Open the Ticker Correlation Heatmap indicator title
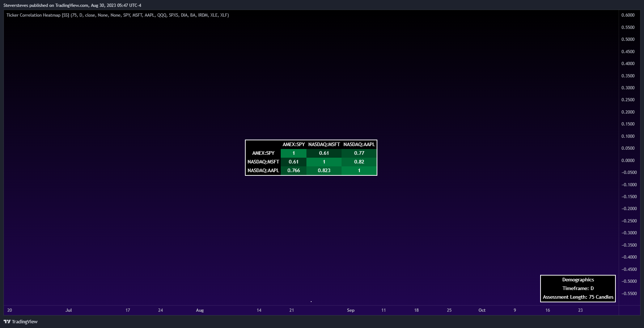 (118, 15)
